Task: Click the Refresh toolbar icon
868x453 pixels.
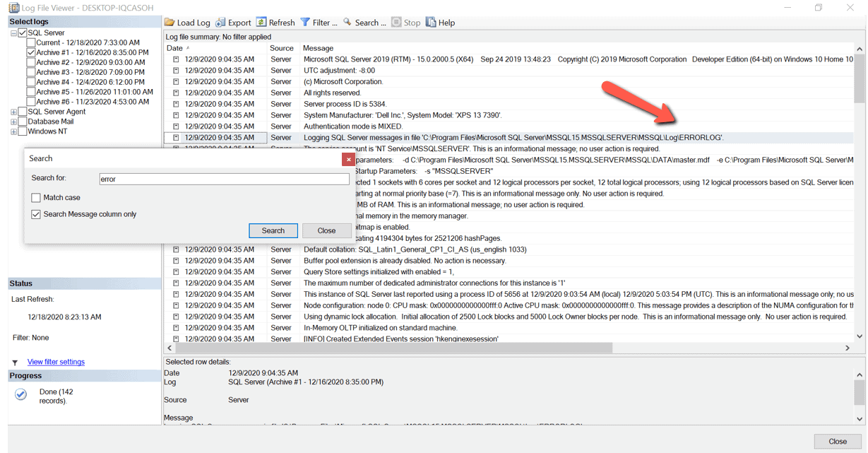Action: click(261, 23)
